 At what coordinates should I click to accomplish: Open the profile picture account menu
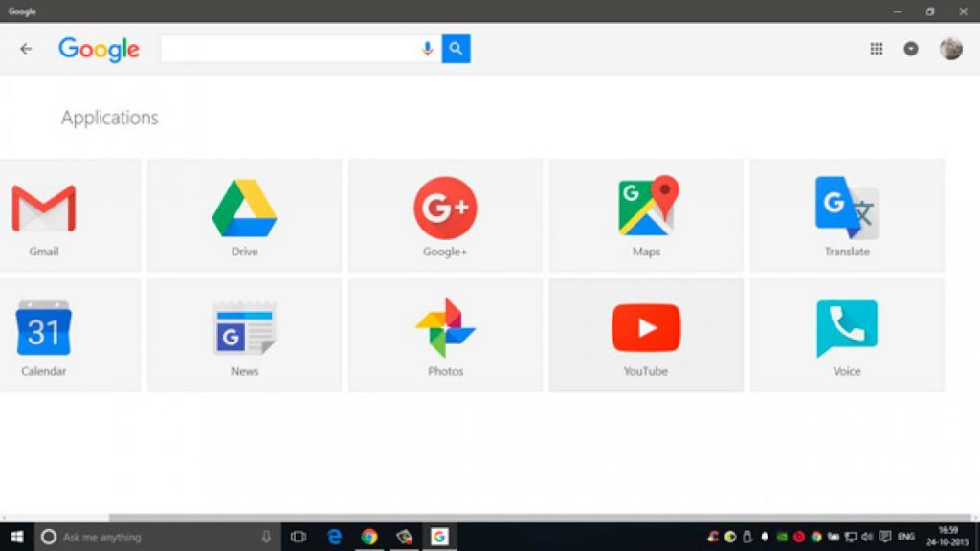pos(949,48)
